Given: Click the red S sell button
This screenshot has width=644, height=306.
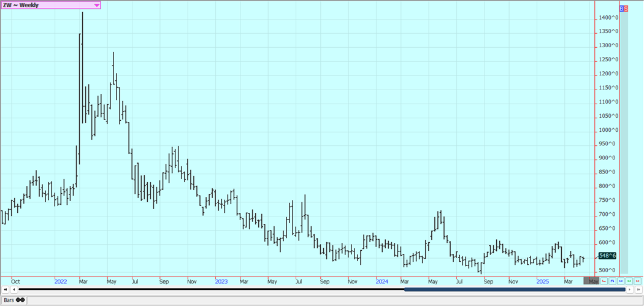Looking at the screenshot, I should point(626,9).
